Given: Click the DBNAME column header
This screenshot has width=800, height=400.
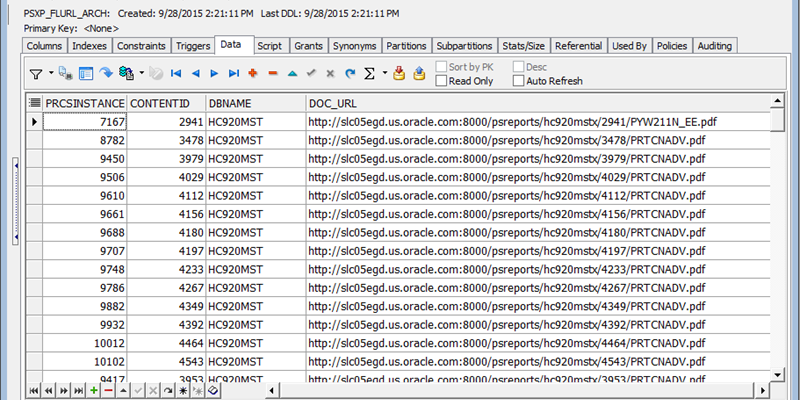Looking at the screenshot, I should click(256, 104).
